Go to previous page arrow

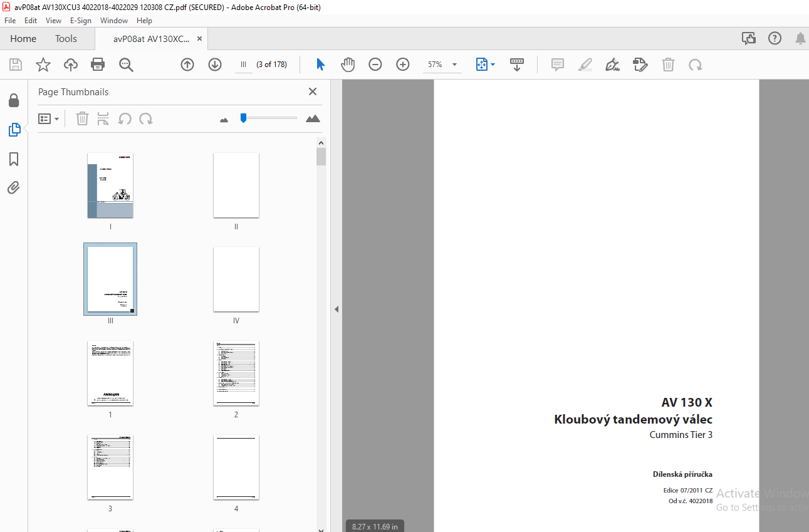[x=187, y=65]
